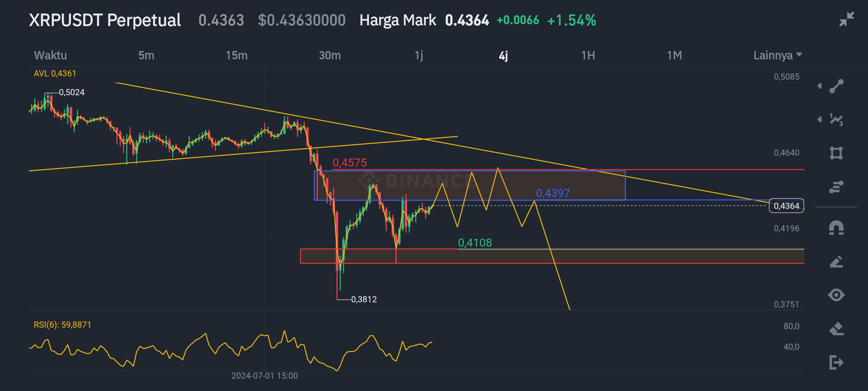Select the XABCD pattern wave tool
The width and height of the screenshot is (868, 391).
(x=836, y=119)
